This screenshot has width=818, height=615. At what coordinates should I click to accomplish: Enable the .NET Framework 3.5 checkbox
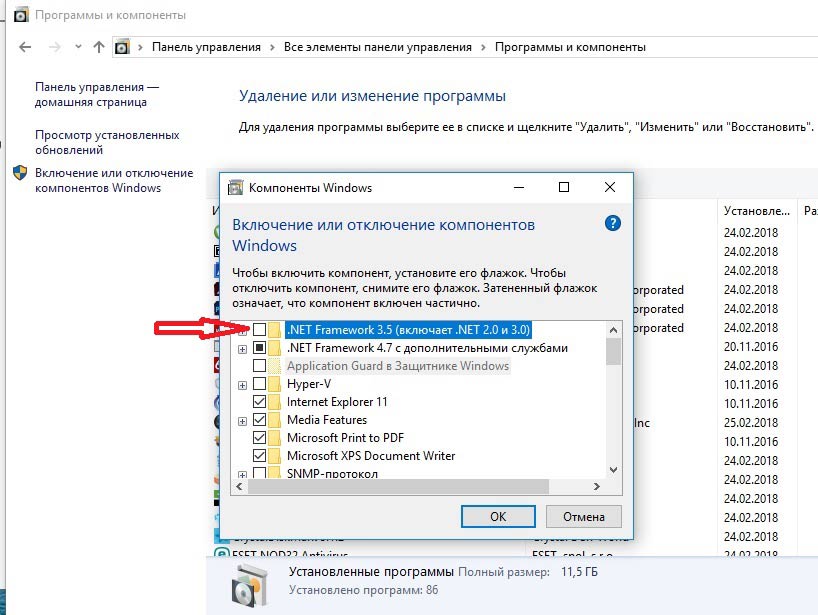coord(259,330)
